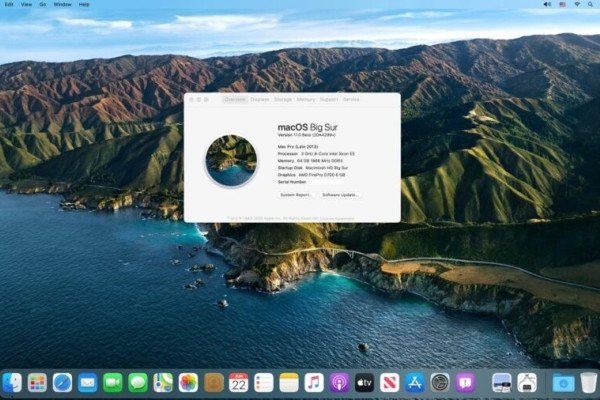Screen dimensions: 600x400
Task: Open the Contacts app icon
Action: click(214, 383)
